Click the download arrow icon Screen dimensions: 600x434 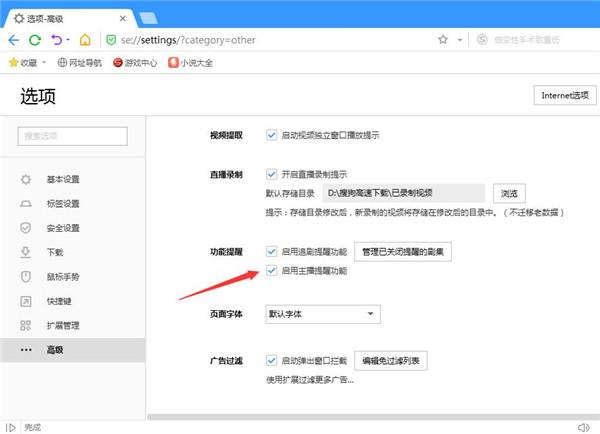[x=26, y=252]
